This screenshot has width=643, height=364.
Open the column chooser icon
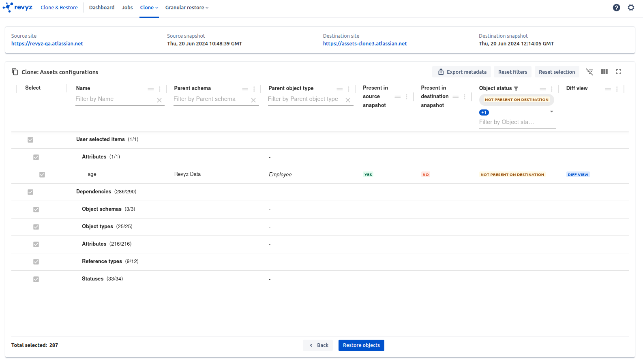(604, 72)
